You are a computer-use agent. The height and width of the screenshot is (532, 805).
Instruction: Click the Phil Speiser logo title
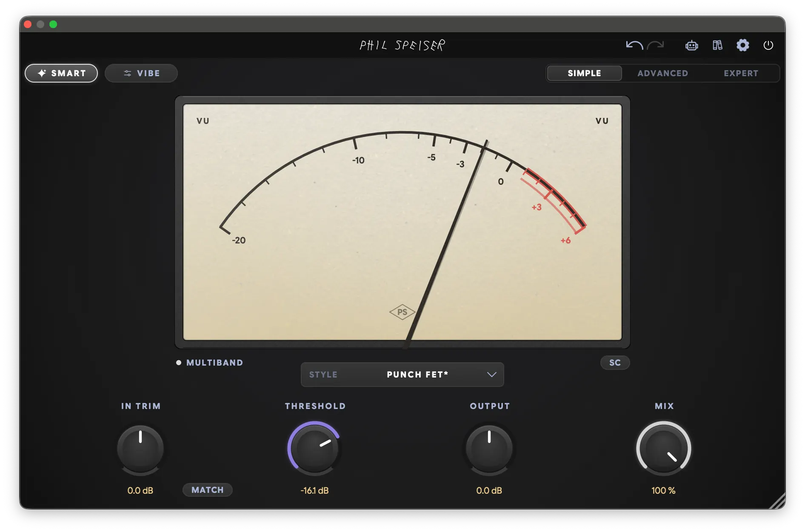tap(402, 45)
